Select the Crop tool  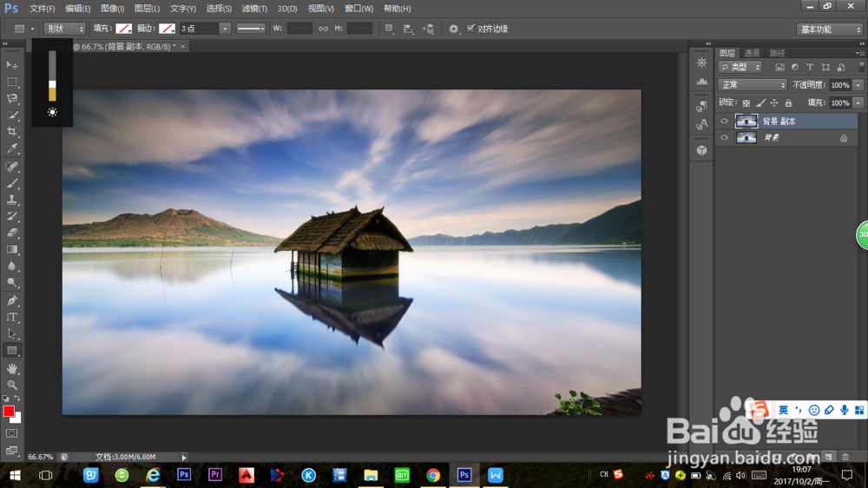pos(12,132)
